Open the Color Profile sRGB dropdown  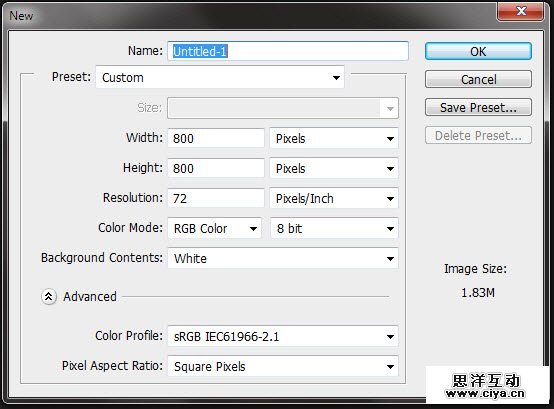(283, 336)
